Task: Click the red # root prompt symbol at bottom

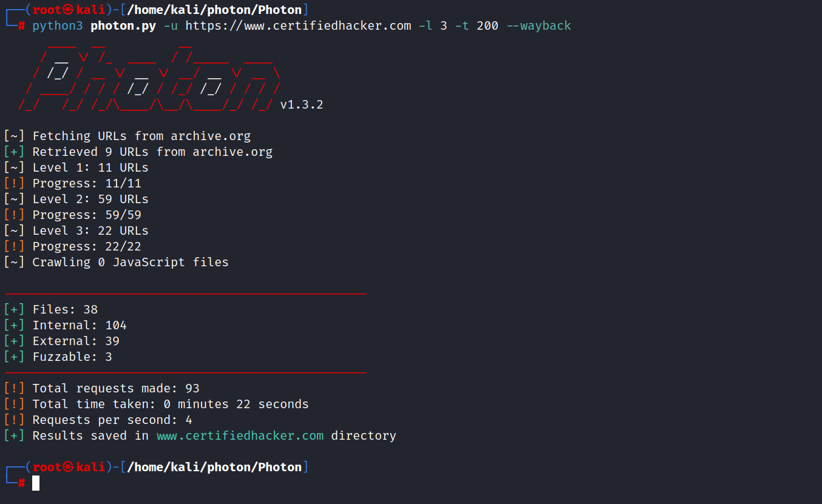Action: click(22, 483)
